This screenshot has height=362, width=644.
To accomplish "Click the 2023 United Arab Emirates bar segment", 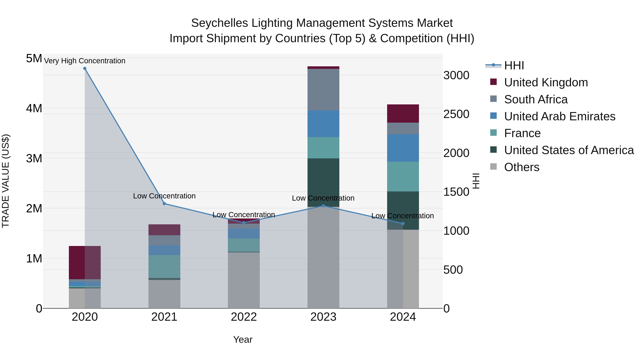I will (x=323, y=124).
